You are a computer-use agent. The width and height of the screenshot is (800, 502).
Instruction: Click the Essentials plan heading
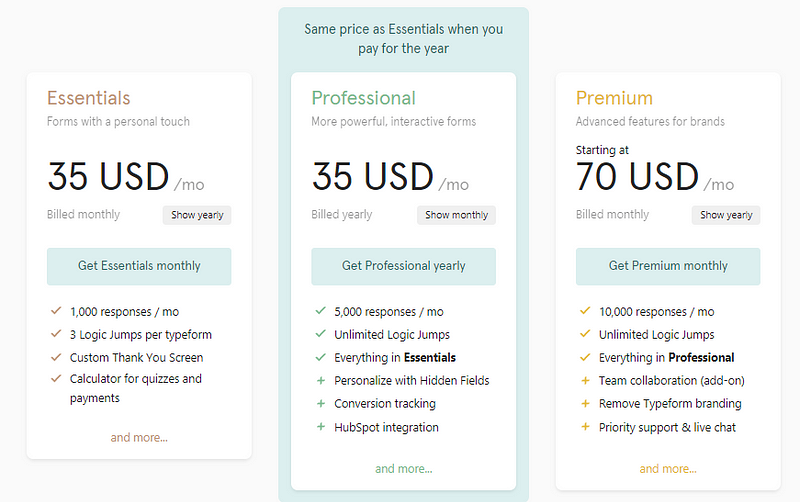click(x=89, y=98)
